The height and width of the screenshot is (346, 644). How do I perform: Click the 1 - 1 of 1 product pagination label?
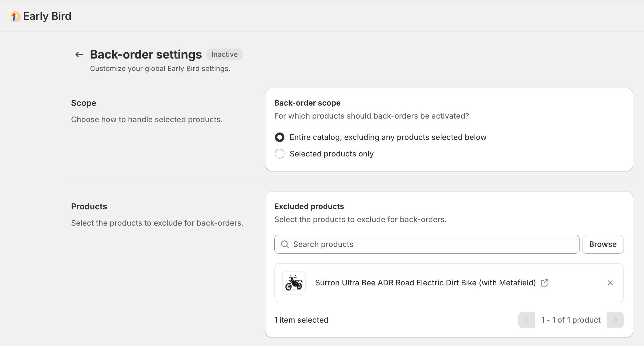coord(571,320)
